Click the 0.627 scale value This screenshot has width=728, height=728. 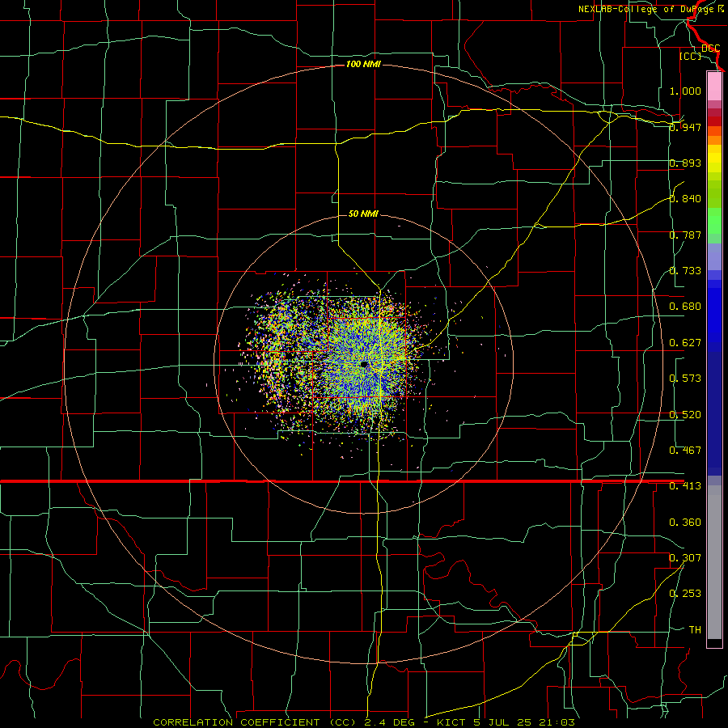[685, 343]
